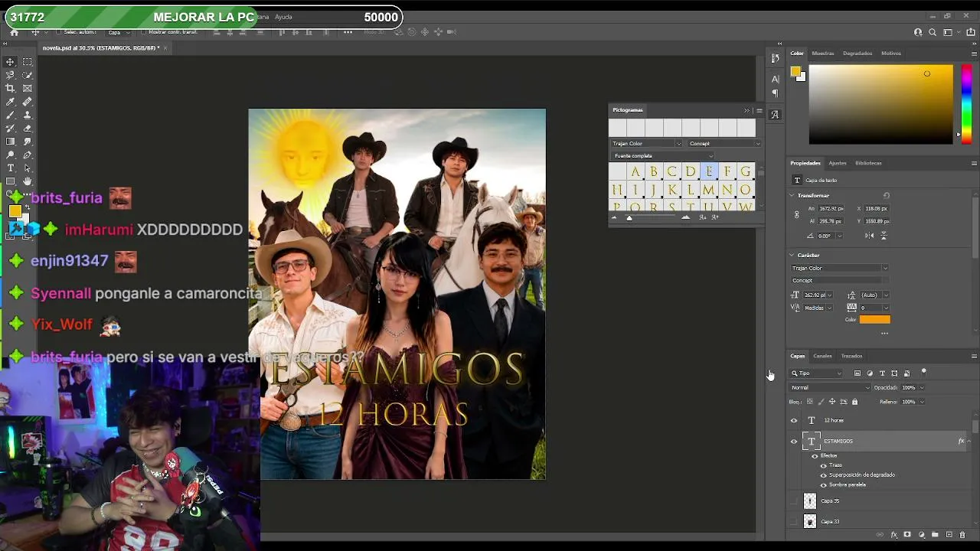Hide the ESTAMIGOS text layer
The width and height of the screenshot is (980, 551).
(794, 442)
